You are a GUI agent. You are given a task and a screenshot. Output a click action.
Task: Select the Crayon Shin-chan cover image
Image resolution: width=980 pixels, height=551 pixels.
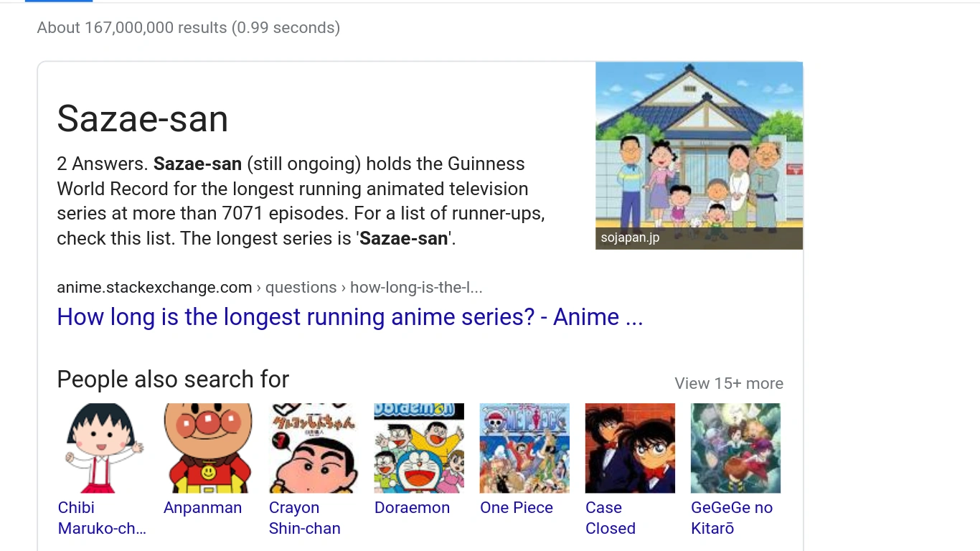pyautogui.click(x=314, y=448)
